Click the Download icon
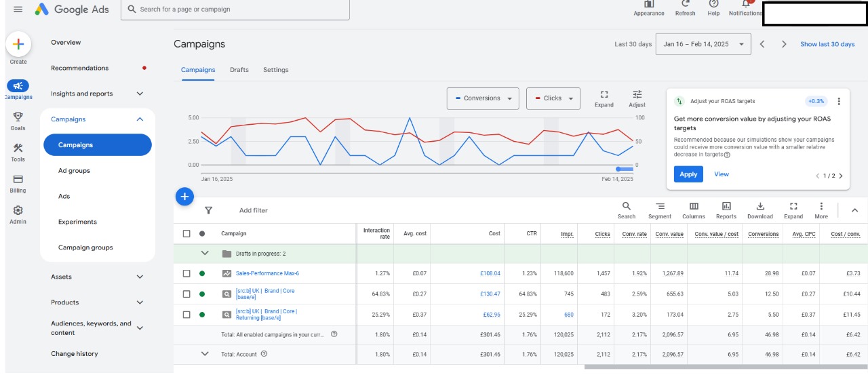Screen dimensions: 868x375 (760, 206)
